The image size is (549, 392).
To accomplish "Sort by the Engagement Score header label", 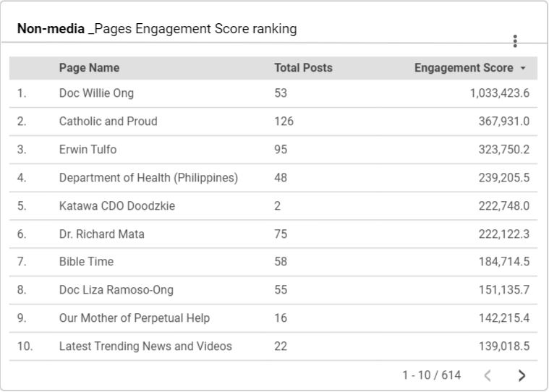I will point(464,67).
